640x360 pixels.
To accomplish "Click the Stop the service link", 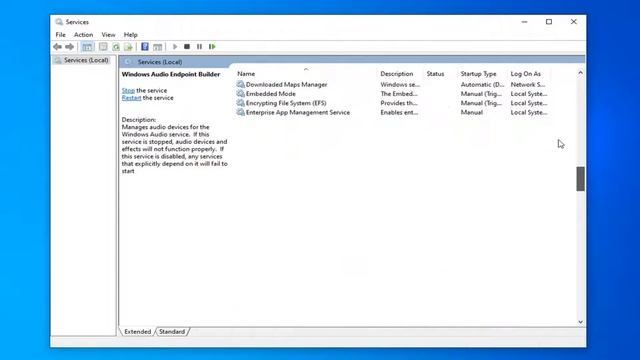I will point(128,91).
